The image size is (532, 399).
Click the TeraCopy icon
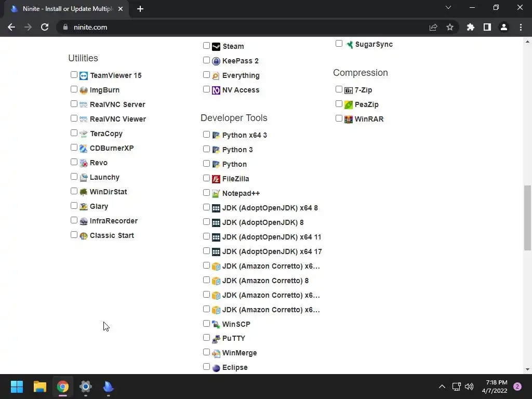(84, 134)
